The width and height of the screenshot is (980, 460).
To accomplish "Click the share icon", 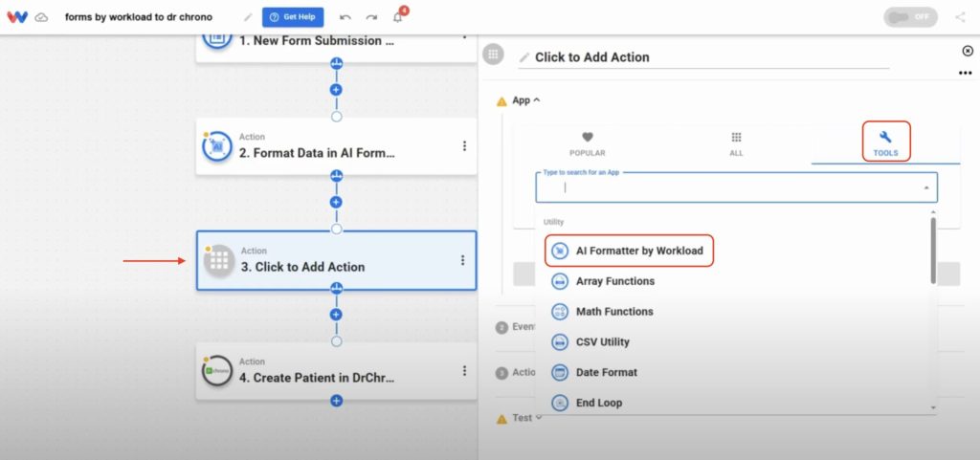I will [960, 17].
